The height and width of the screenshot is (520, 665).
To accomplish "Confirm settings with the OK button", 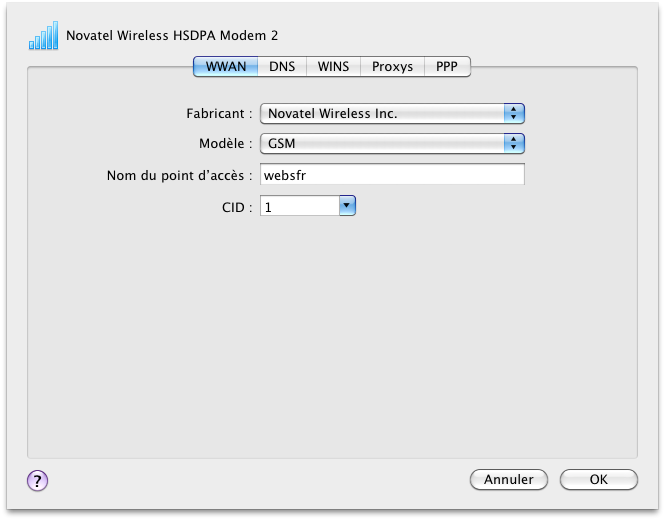I will point(598,480).
